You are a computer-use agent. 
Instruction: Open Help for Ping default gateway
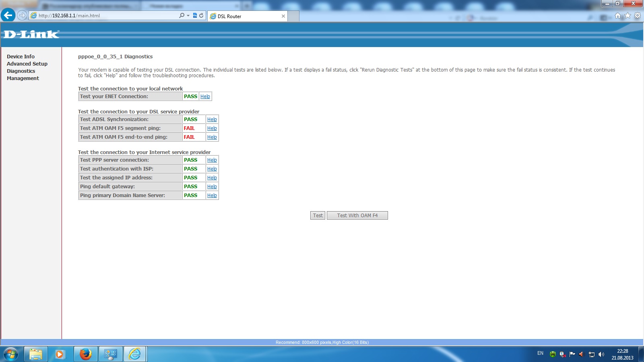coord(212,187)
